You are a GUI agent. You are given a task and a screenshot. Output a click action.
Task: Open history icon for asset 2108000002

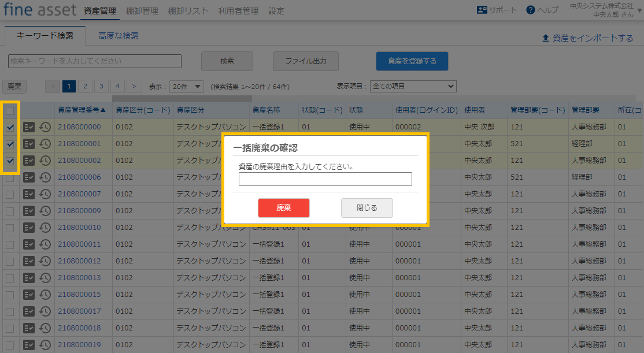click(45, 161)
